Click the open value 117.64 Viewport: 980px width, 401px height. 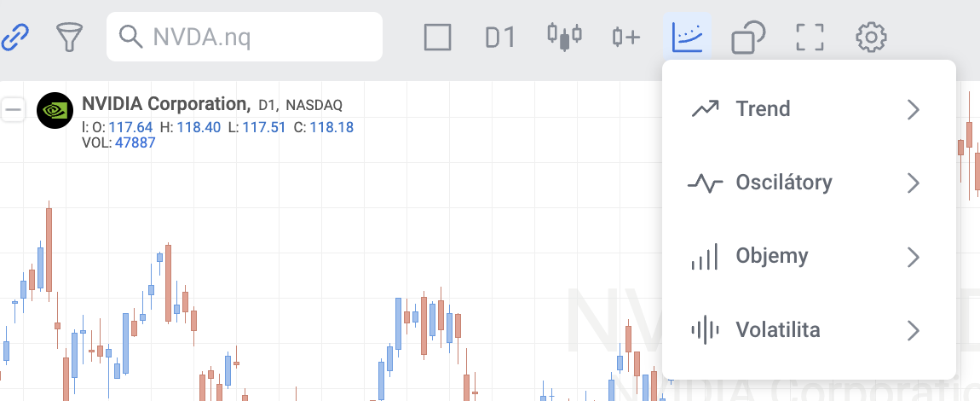[130, 128]
